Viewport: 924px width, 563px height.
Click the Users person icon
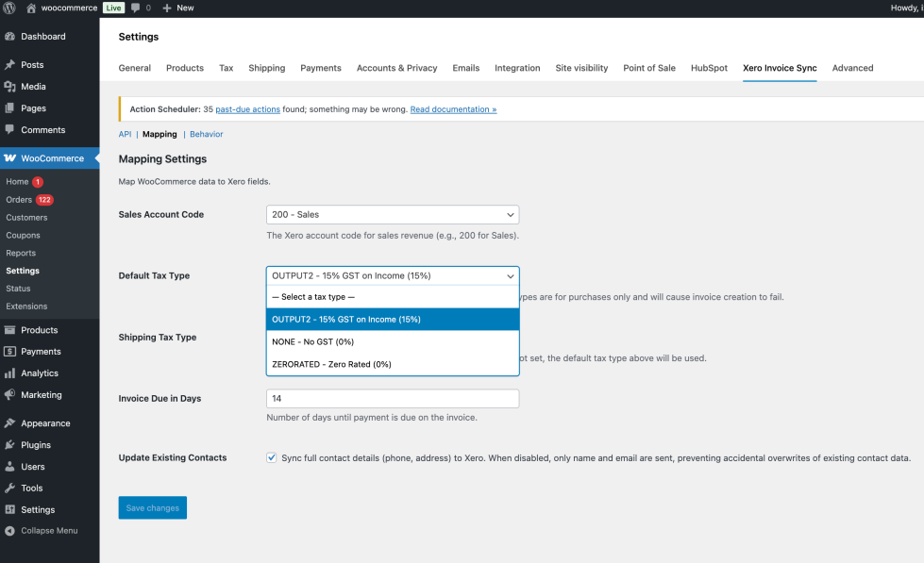(x=9, y=467)
